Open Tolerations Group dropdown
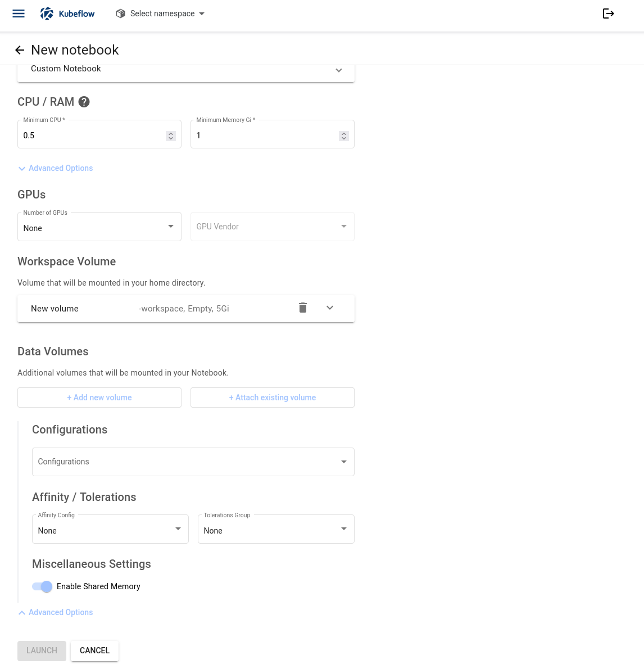 tap(276, 529)
